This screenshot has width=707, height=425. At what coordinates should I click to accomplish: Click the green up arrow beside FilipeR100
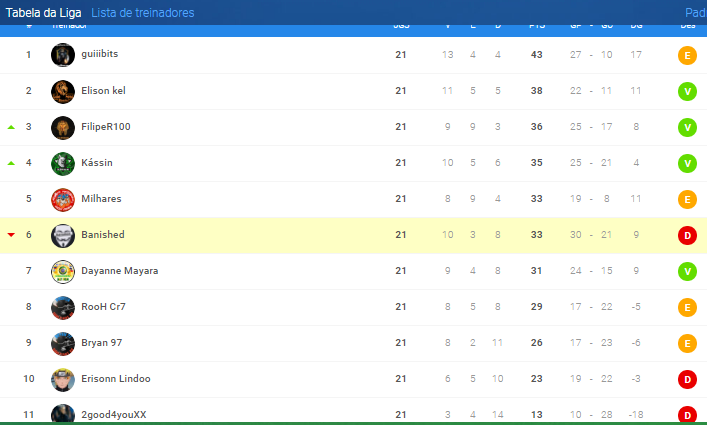tap(11, 128)
